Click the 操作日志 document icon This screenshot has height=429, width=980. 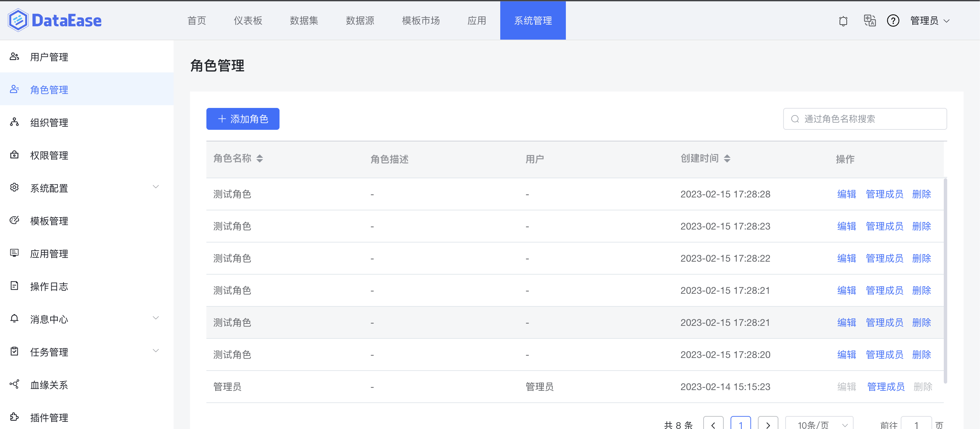[x=14, y=286]
